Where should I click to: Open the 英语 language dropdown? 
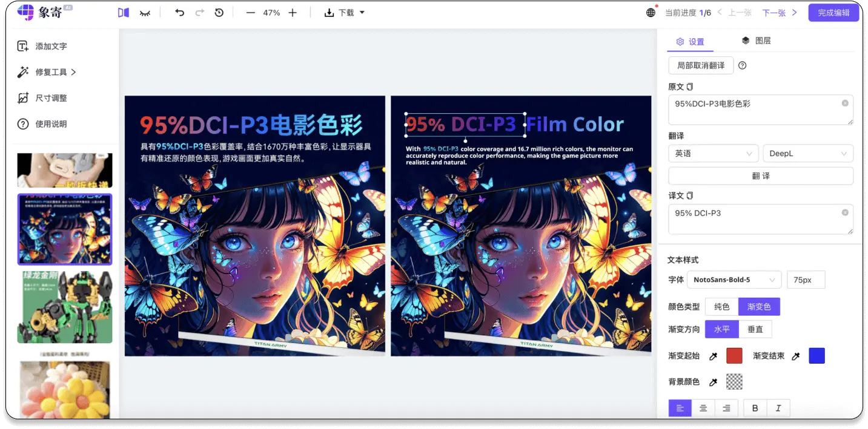coord(714,154)
